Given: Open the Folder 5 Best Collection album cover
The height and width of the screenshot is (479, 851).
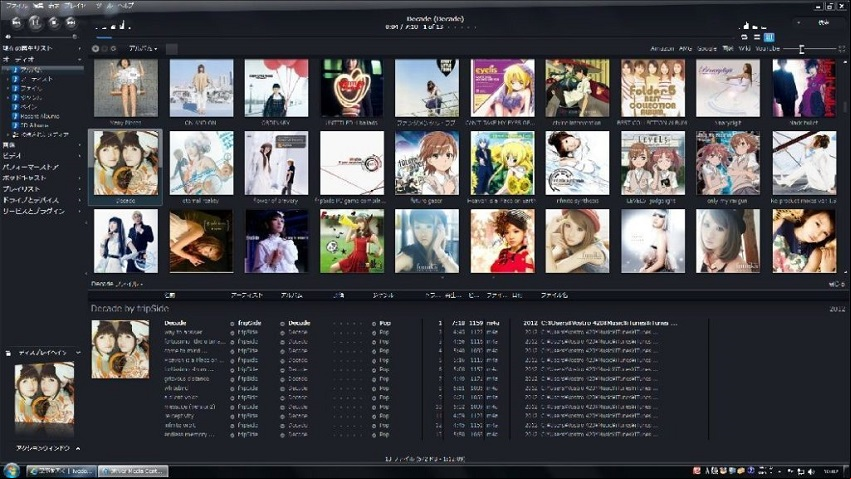Looking at the screenshot, I should click(653, 88).
